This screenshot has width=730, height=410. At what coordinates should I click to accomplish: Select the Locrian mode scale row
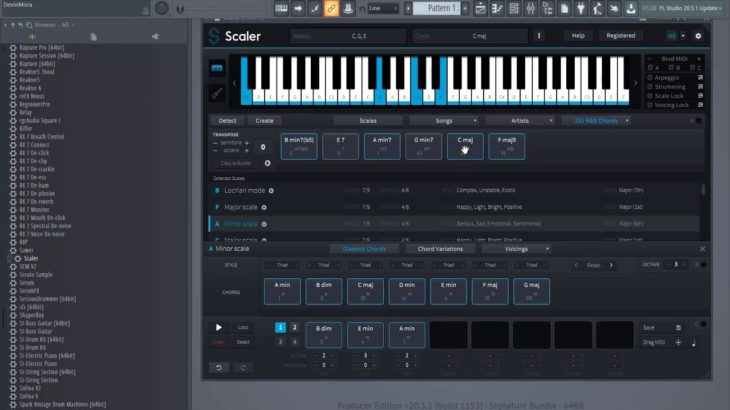[454, 190]
